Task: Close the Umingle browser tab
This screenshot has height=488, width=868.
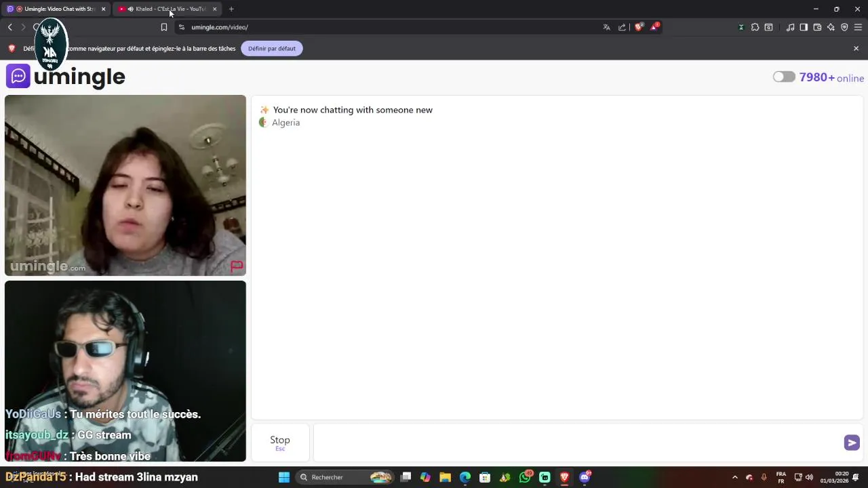Action: click(103, 9)
